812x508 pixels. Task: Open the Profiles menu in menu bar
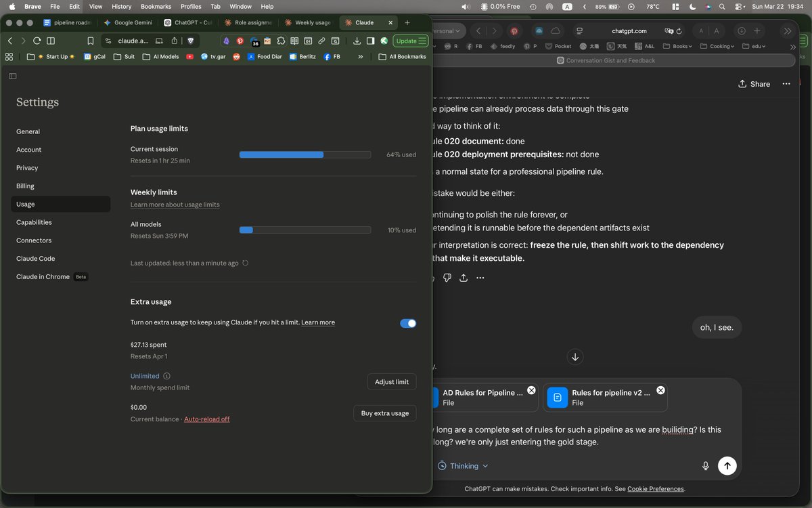click(191, 6)
